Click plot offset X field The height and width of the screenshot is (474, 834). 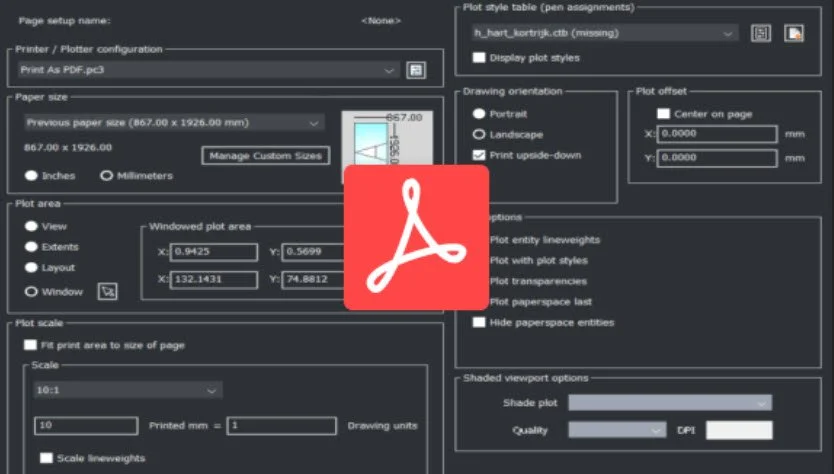(717, 134)
